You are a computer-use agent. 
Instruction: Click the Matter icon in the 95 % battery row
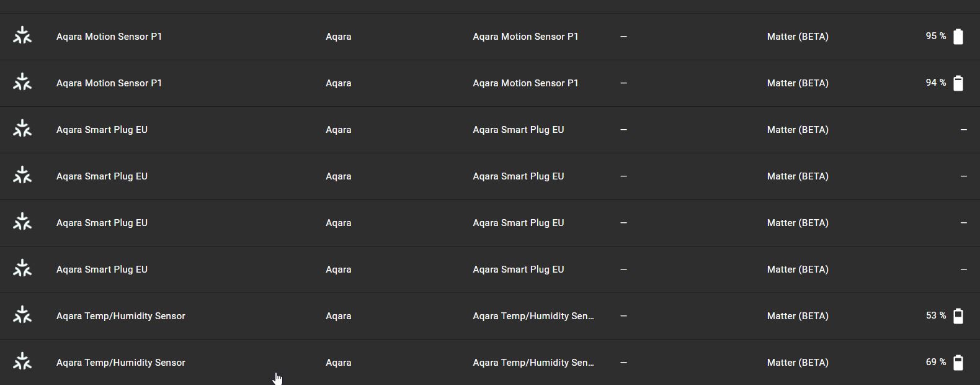[22, 35]
